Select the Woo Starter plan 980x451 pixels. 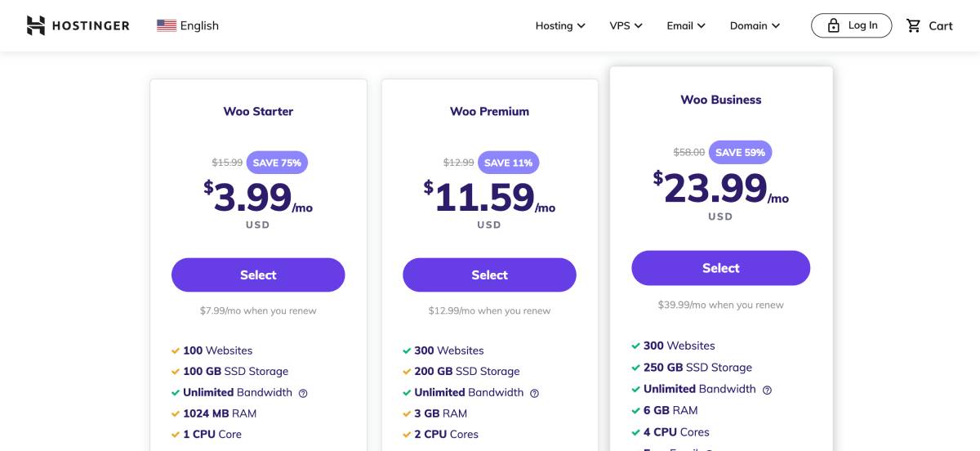(258, 275)
